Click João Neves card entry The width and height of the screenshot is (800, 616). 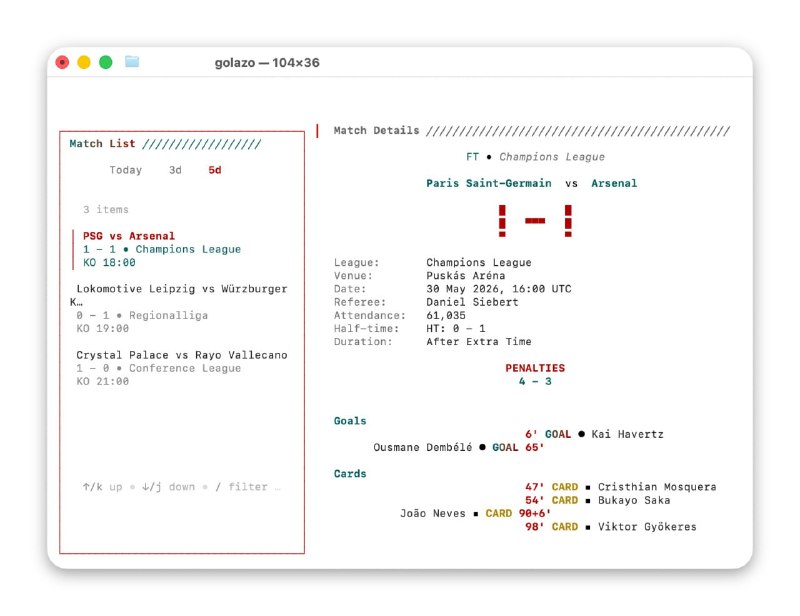pyautogui.click(x=476, y=513)
